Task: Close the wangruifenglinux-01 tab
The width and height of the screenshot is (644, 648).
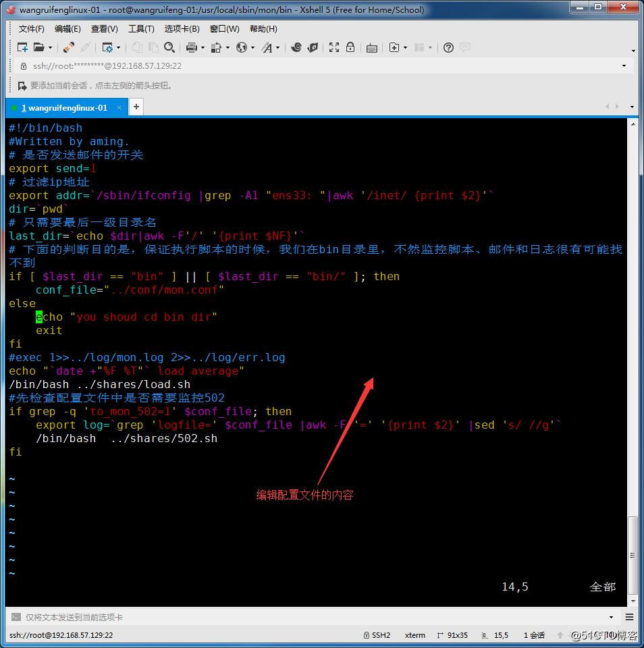Action: click(x=119, y=108)
